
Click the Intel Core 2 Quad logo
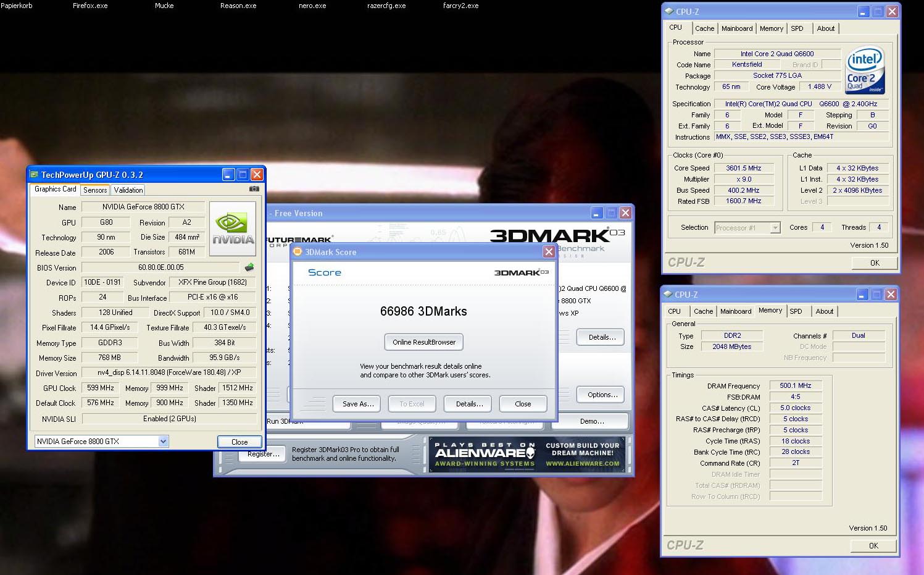865,70
